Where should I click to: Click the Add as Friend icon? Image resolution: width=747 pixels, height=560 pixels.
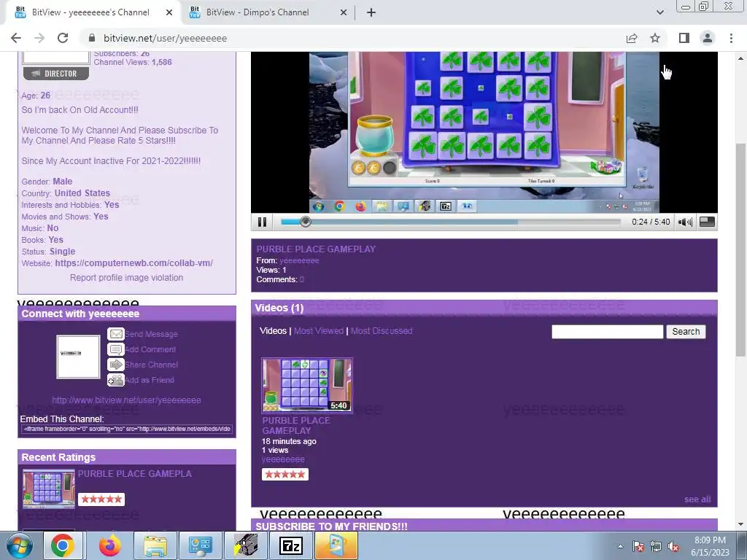(116, 379)
